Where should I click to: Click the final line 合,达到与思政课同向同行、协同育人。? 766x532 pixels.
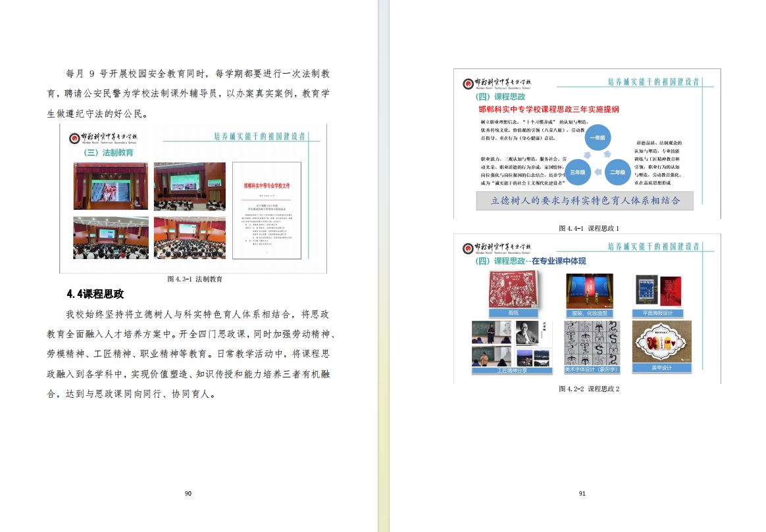tap(131, 394)
